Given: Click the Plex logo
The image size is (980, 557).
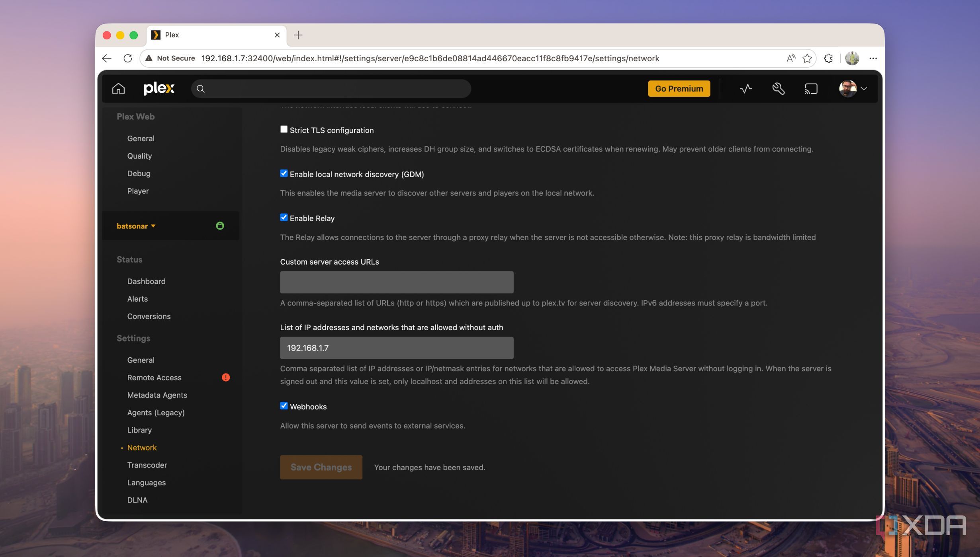Looking at the screenshot, I should click(159, 88).
